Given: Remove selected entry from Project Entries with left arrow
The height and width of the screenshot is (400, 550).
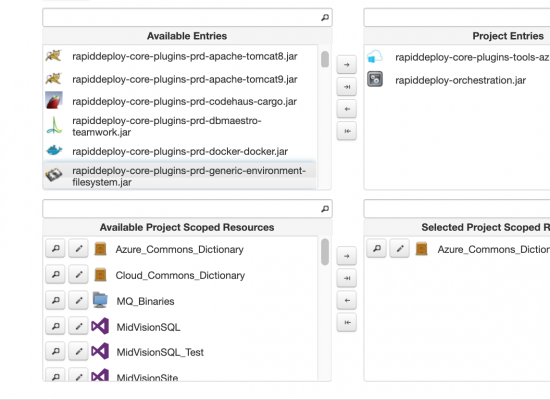Looking at the screenshot, I should click(x=347, y=109).
